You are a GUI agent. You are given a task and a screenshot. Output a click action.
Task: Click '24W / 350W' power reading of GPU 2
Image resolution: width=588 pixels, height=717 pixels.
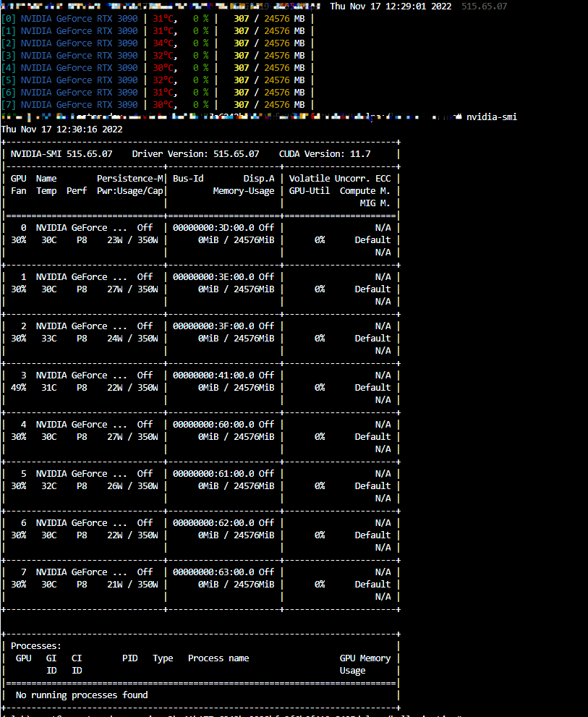click(132, 339)
